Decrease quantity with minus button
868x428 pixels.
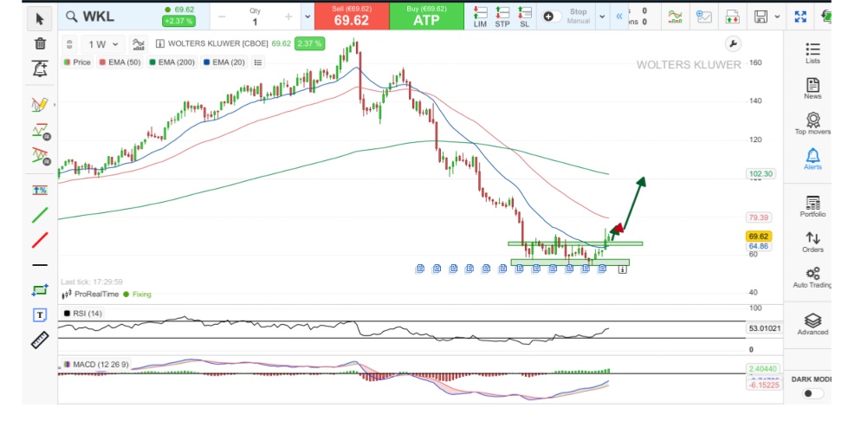pos(222,16)
